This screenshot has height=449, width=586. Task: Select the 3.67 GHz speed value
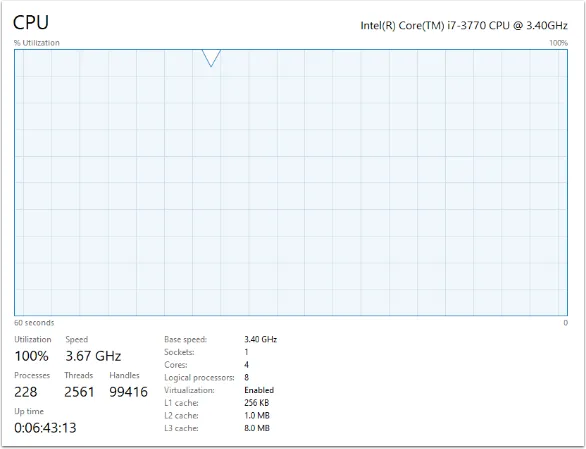(93, 356)
